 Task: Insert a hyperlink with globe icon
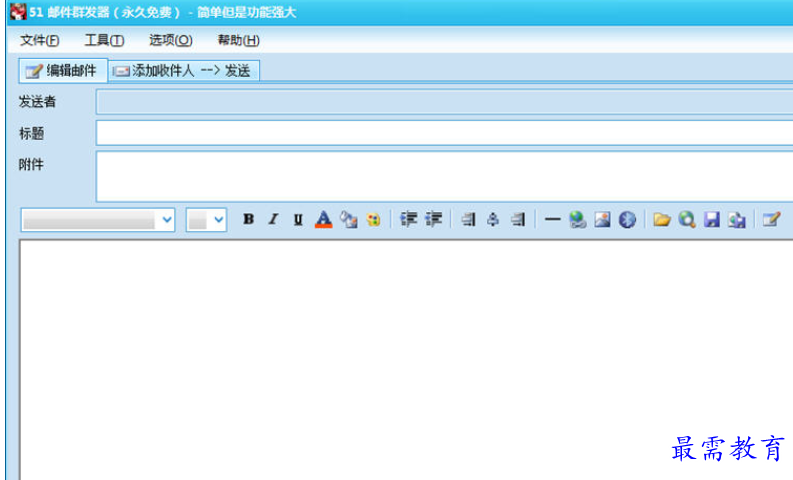tap(577, 220)
